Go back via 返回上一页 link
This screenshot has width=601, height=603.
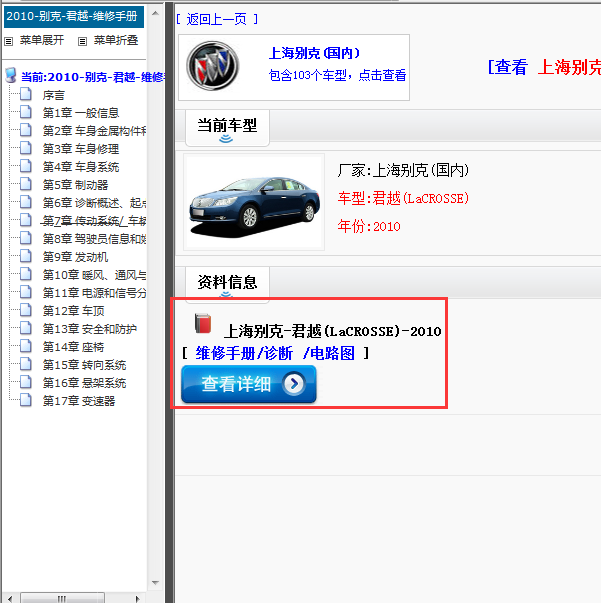click(217, 19)
